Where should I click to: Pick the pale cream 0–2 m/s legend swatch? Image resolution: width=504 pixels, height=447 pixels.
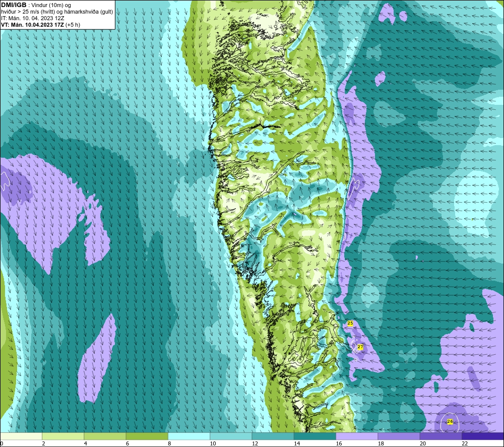tap(21, 436)
